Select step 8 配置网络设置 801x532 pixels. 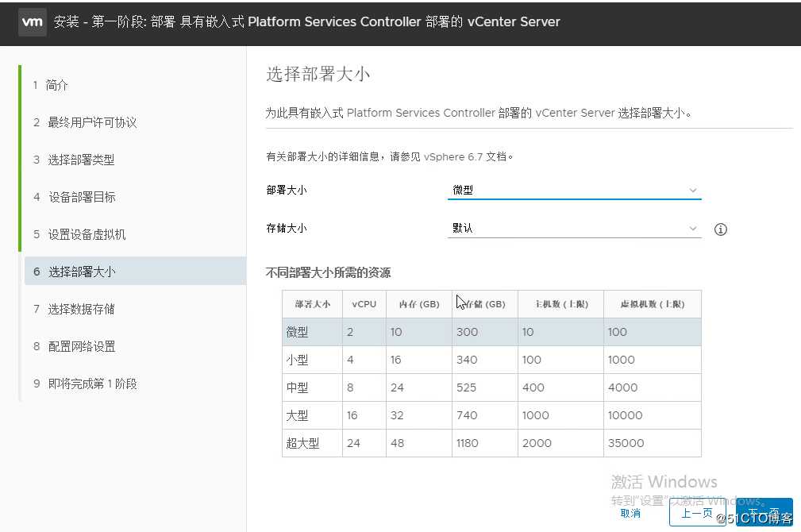click(x=75, y=346)
